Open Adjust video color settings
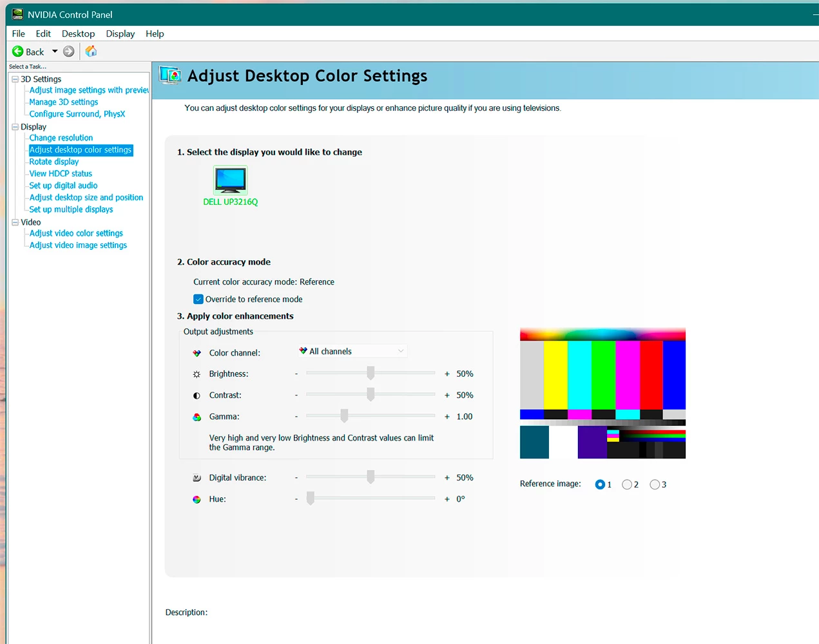Viewport: 819px width, 644px height. point(76,233)
